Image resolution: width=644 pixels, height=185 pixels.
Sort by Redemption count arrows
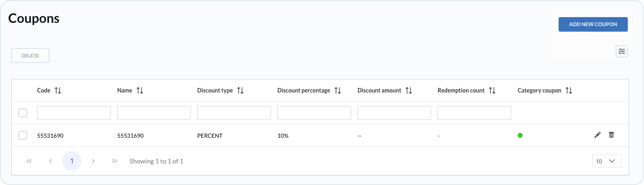pos(492,90)
